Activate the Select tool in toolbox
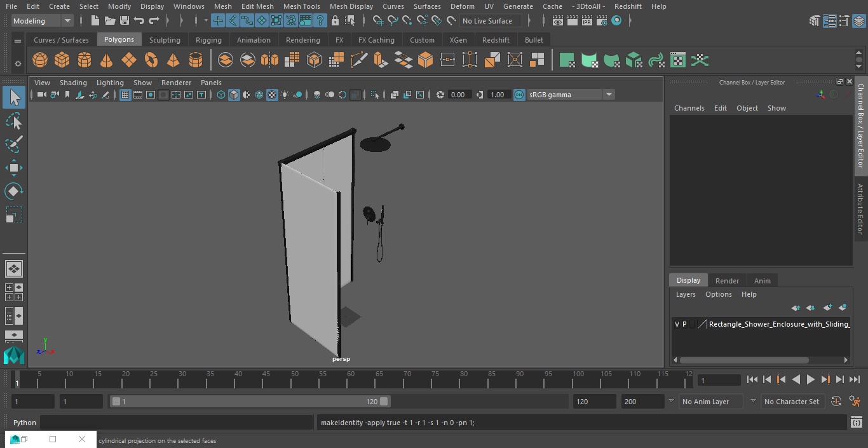 coord(14,97)
